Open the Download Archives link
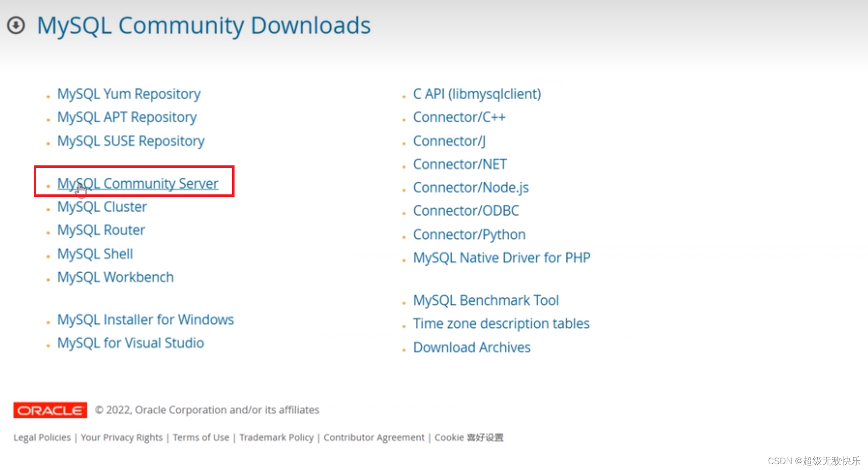The height and width of the screenshot is (470, 868). tap(471, 347)
